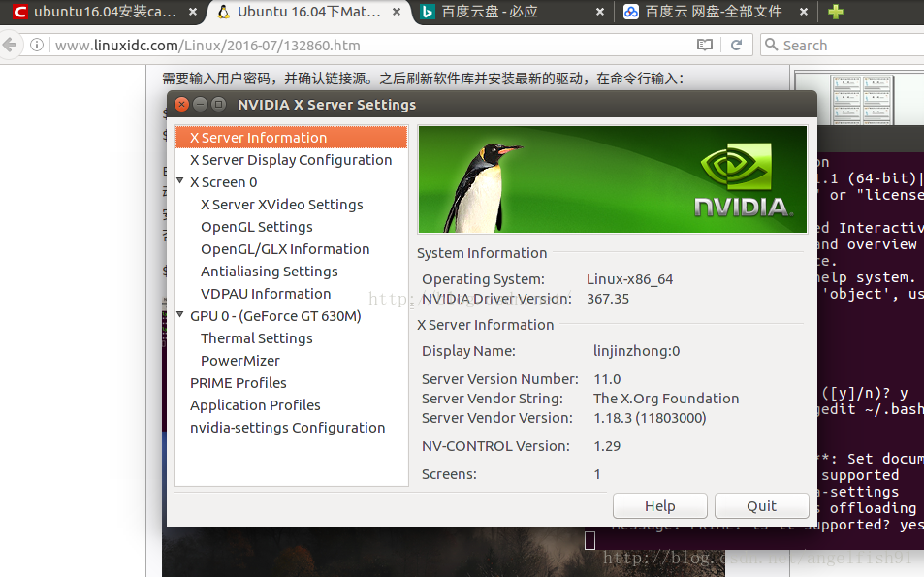Select X Screen 0 entry
This screenshot has width=924, height=577.
click(223, 182)
